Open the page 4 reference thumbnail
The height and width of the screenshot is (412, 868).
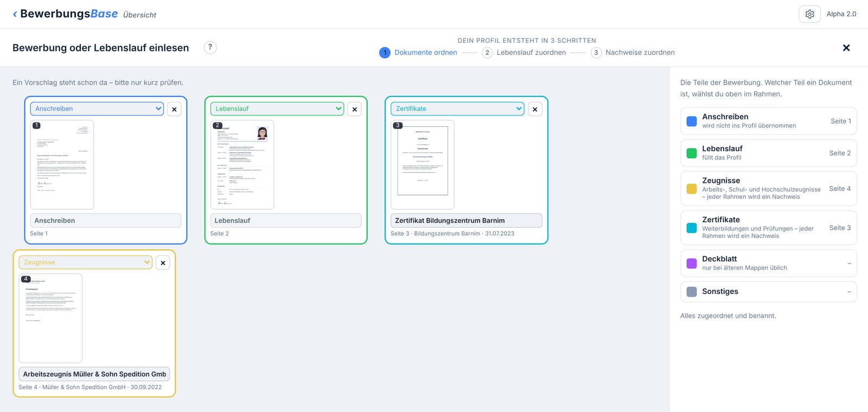click(50, 318)
